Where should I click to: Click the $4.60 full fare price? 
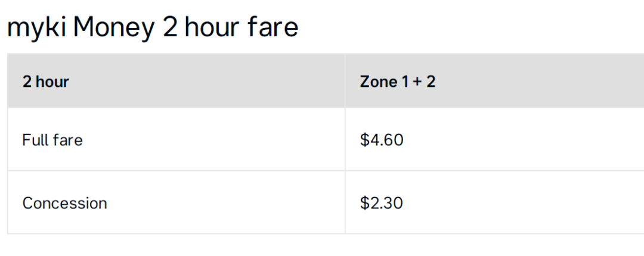[382, 141]
